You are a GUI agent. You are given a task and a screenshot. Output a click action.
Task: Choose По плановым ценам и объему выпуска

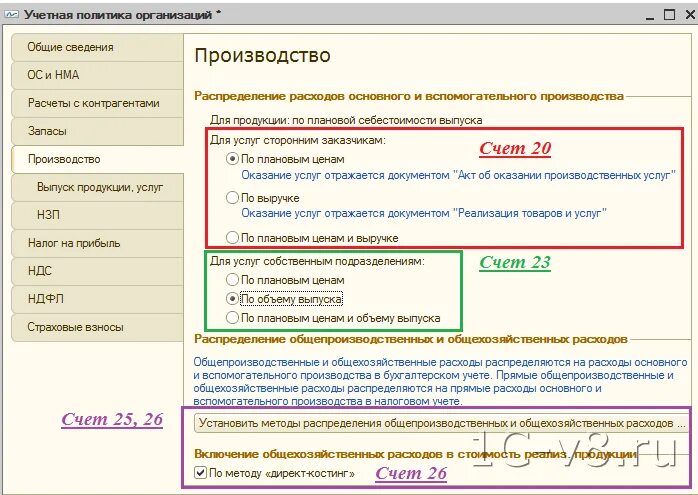tap(232, 318)
